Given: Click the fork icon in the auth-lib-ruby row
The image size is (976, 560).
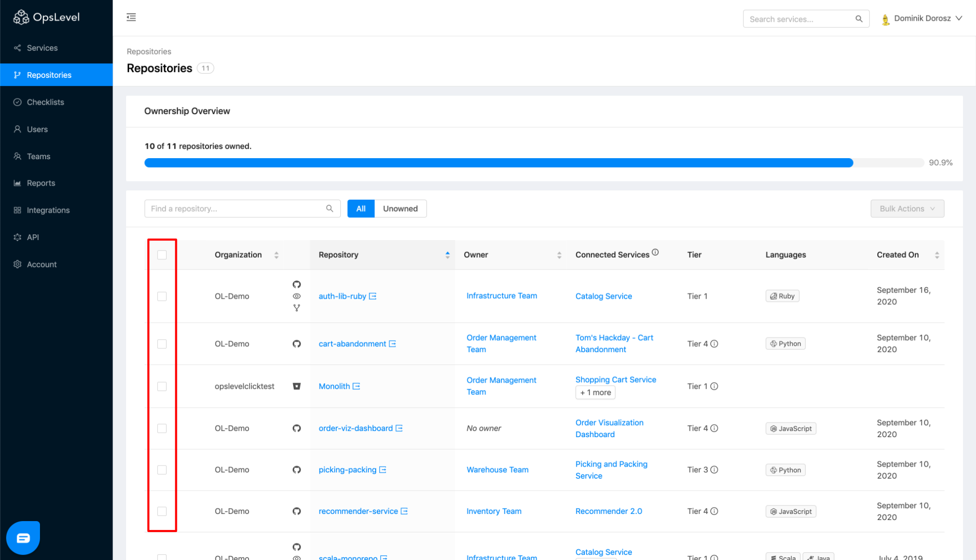Looking at the screenshot, I should pyautogui.click(x=297, y=308).
